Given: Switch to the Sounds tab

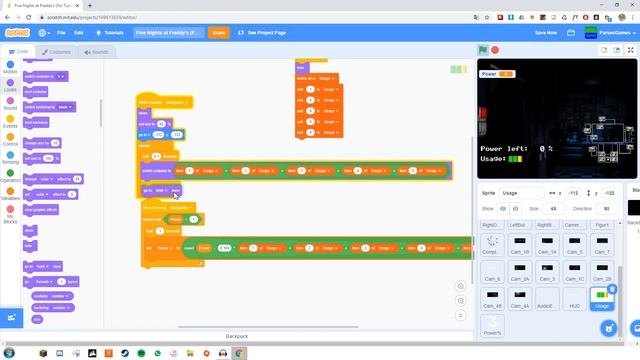Looking at the screenshot, I should click(96, 52).
